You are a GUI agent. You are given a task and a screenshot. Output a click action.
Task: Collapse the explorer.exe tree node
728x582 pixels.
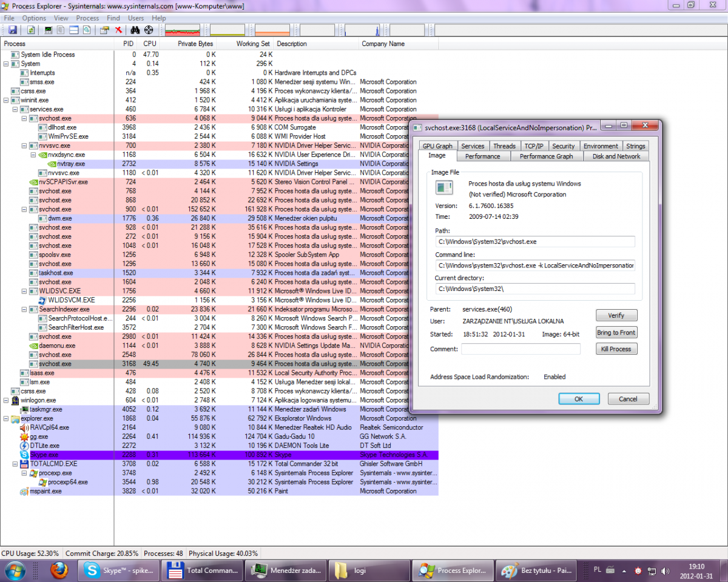tap(6, 418)
